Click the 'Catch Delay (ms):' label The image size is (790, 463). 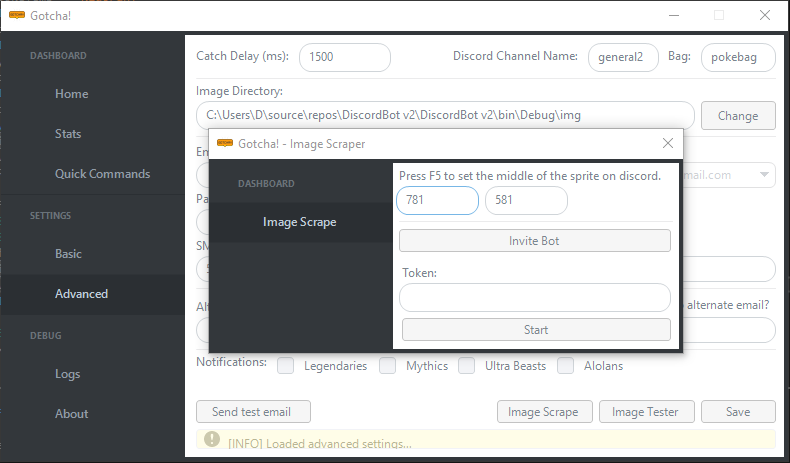[x=242, y=56]
